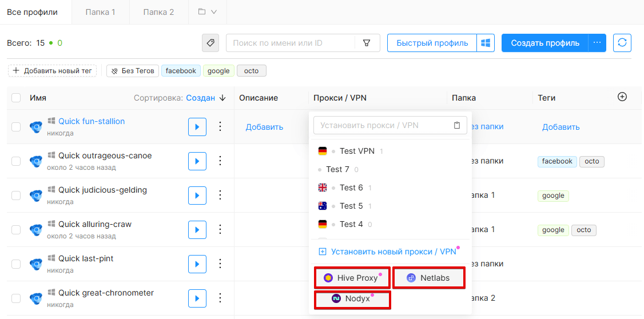
Task: Switch to Все профили tab
Action: tap(33, 12)
